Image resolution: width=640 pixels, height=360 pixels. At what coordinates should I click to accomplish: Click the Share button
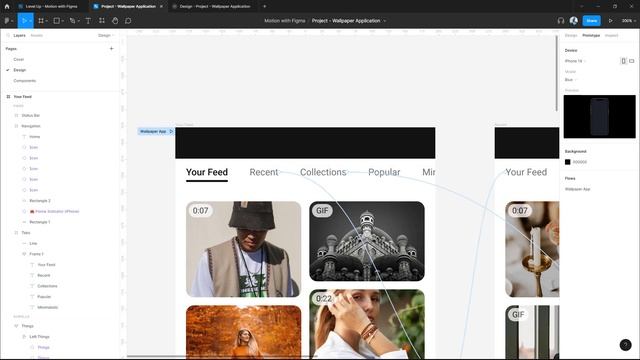click(x=591, y=20)
